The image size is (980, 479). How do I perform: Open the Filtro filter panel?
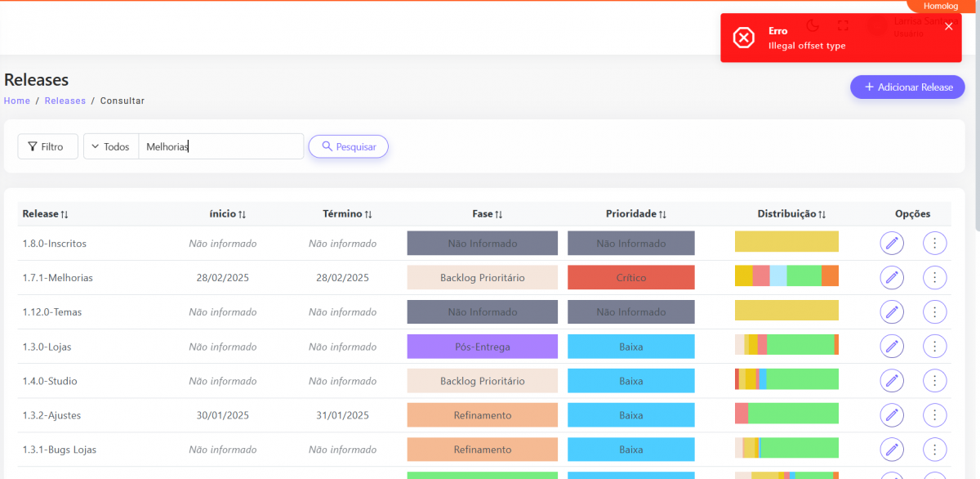47,146
